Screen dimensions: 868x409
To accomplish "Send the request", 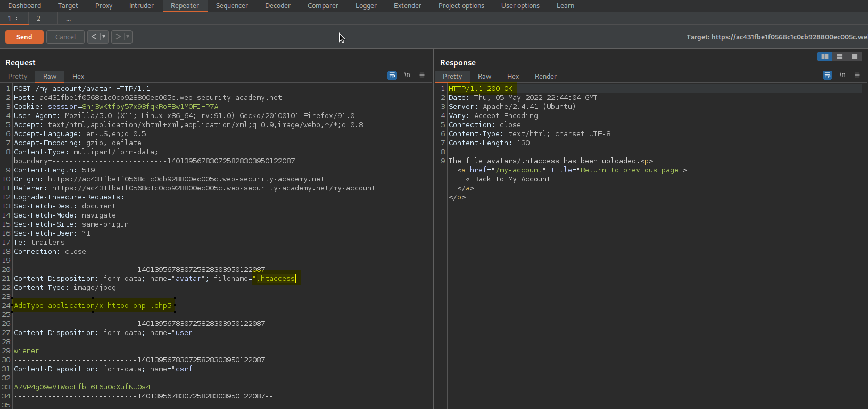I will coord(24,37).
